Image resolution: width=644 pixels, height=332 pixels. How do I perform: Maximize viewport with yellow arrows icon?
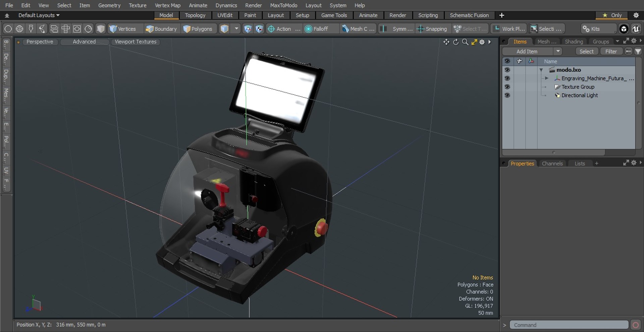tap(474, 42)
